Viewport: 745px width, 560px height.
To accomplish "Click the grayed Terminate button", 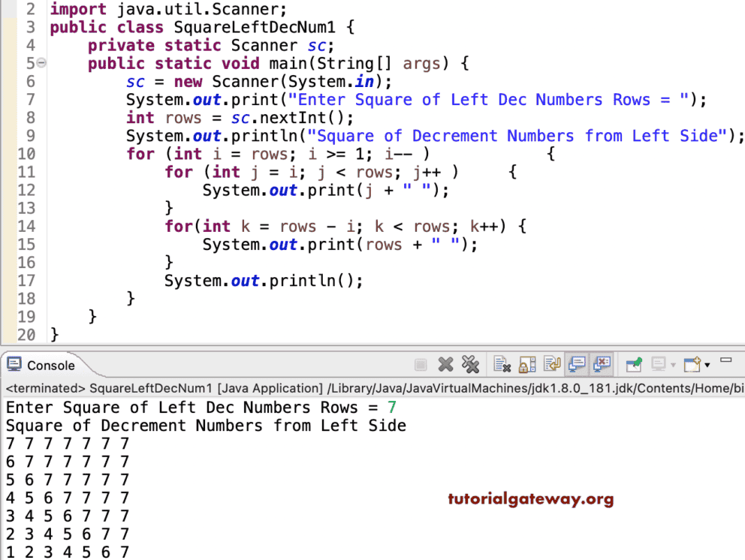I will coord(421,364).
